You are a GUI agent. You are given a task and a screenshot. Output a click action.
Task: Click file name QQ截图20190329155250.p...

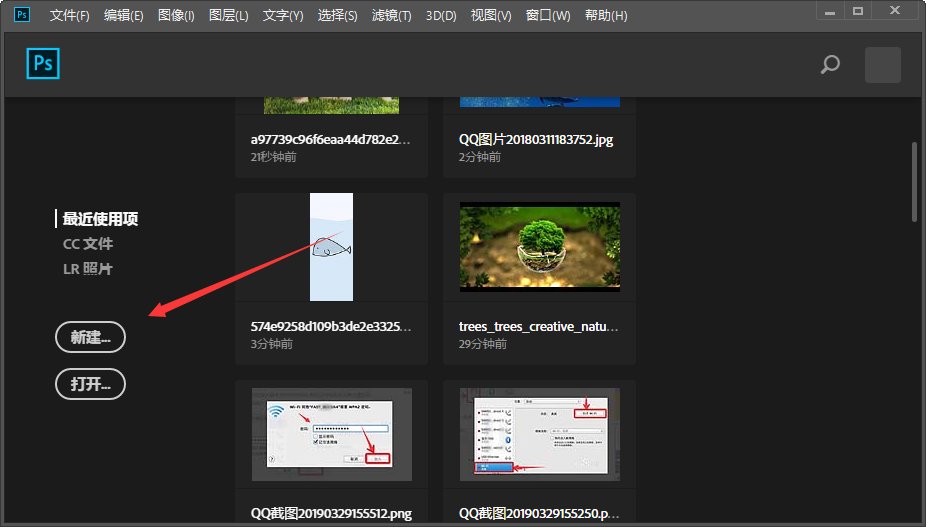[539, 513]
